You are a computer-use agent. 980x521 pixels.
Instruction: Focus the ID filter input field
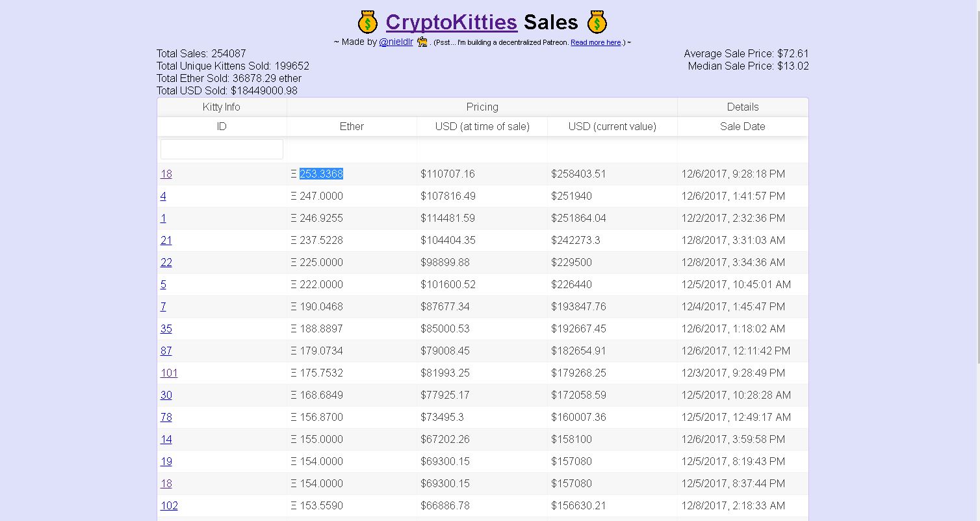tap(222, 149)
